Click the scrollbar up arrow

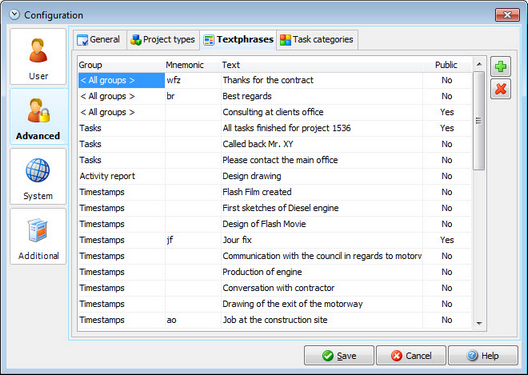479,64
